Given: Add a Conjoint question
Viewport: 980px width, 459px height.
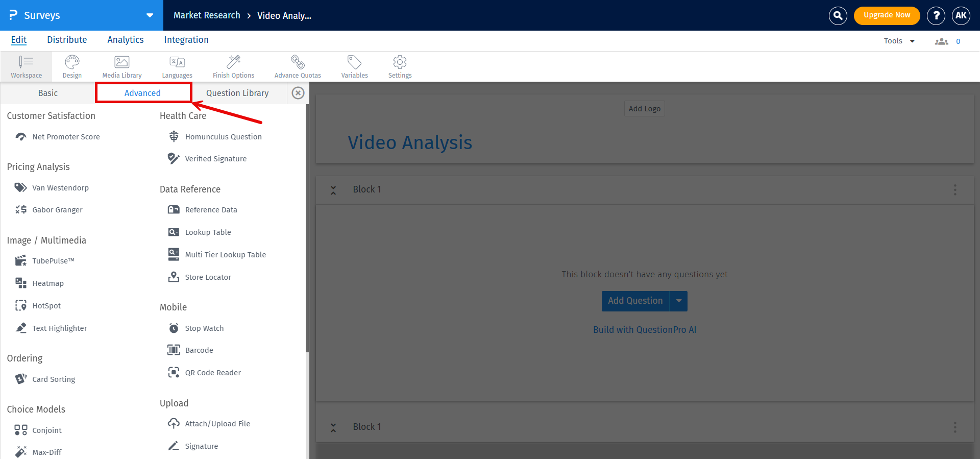Looking at the screenshot, I should click(38, 430).
